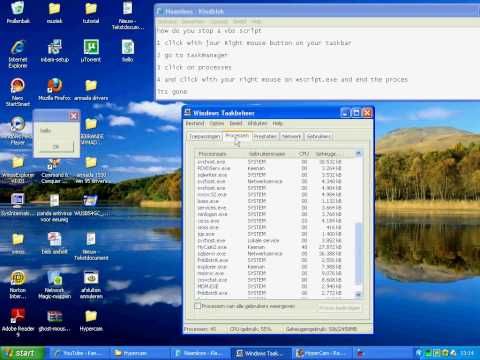Click the process list scrollbar thumb
The image size is (480, 360).
pyautogui.click(x=359, y=254)
